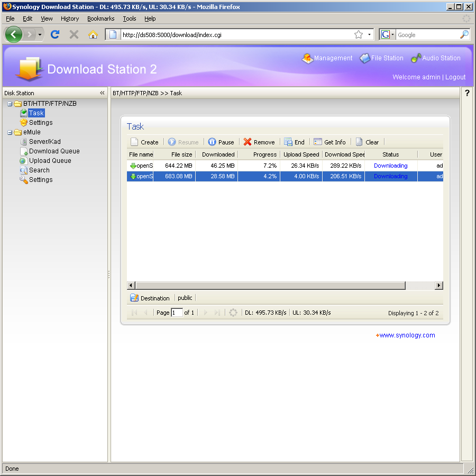The width and height of the screenshot is (476, 476).
Task: Clear finished tasks with the Clear button
Action: pyautogui.click(x=368, y=142)
